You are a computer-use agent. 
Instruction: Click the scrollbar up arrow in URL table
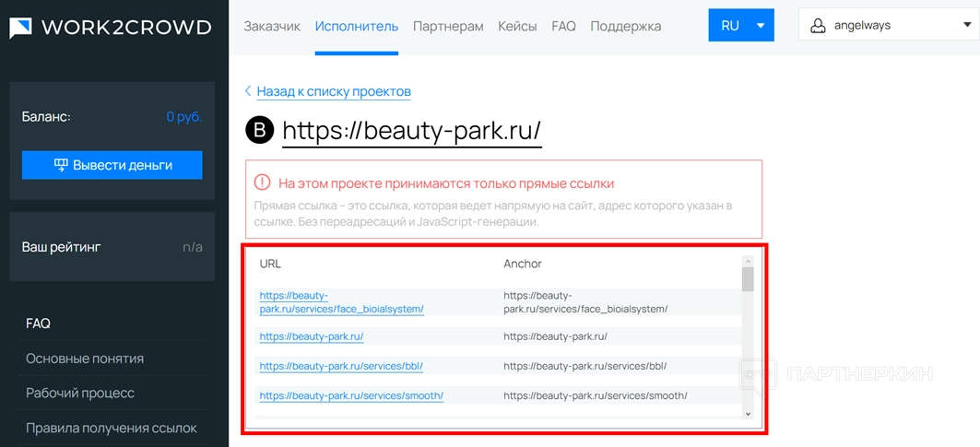[748, 262]
